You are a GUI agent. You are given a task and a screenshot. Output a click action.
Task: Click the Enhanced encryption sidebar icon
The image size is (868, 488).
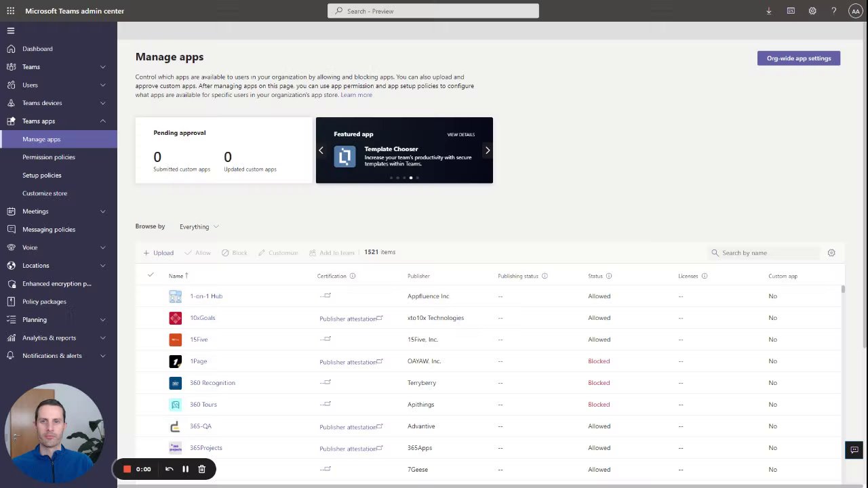coord(10,283)
